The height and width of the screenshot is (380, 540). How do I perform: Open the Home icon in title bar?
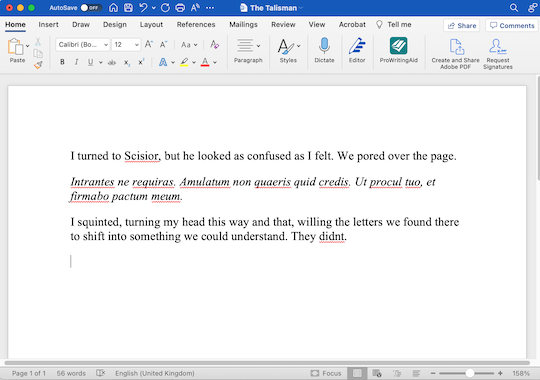click(113, 8)
